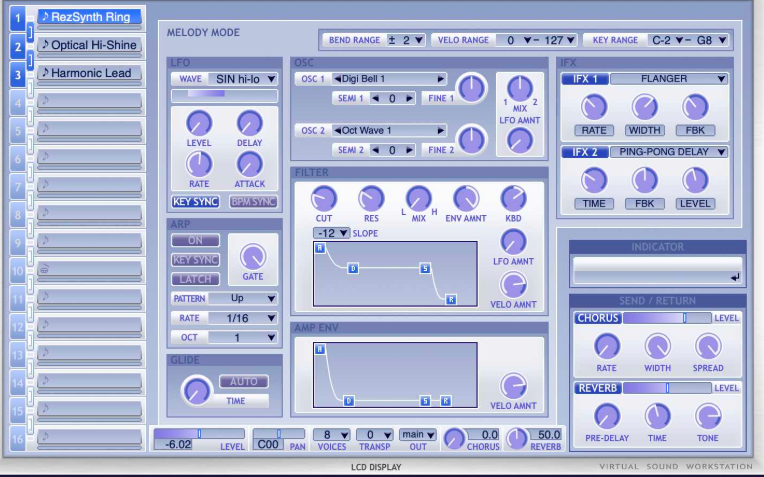The image size is (764, 477).
Task: Click the IFX 1 flanger FBK knob
Action: click(695, 107)
